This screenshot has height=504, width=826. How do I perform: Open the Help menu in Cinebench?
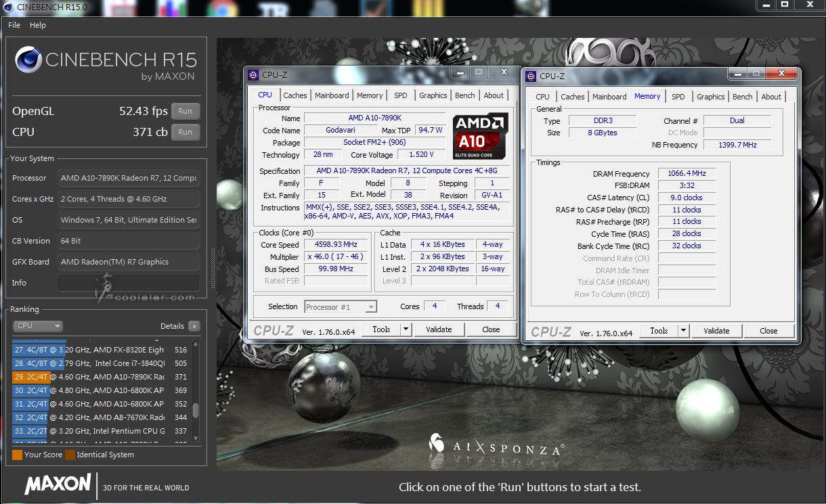(x=38, y=25)
